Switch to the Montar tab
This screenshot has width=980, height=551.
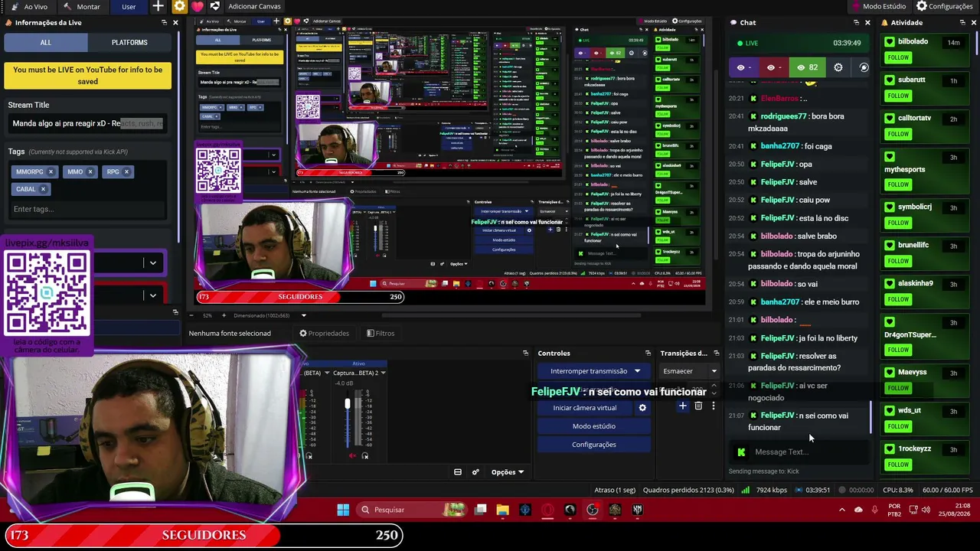(x=82, y=7)
